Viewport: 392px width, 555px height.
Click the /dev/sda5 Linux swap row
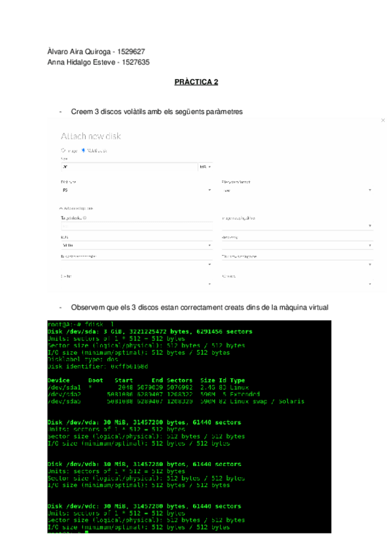point(176,401)
